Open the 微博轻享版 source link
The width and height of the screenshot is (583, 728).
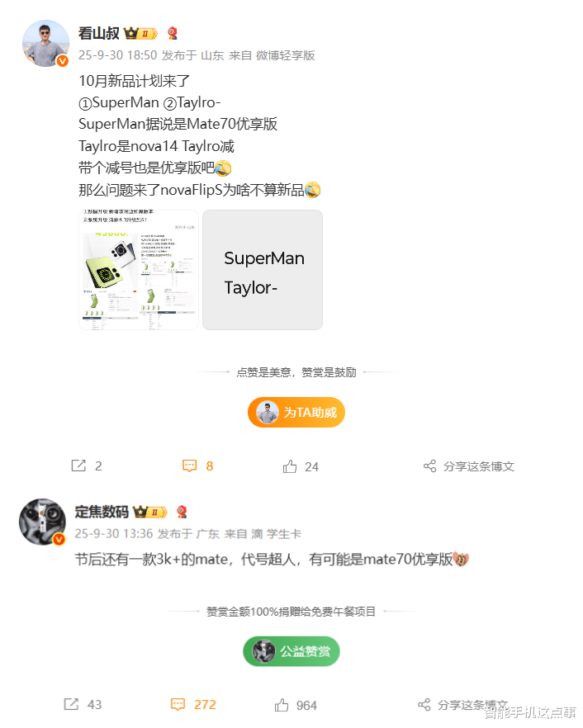286,56
